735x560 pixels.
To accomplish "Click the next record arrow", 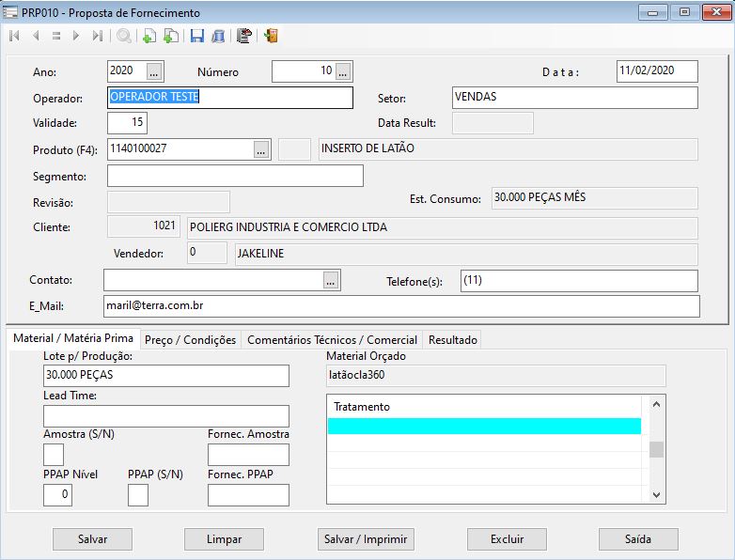I will coord(76,36).
